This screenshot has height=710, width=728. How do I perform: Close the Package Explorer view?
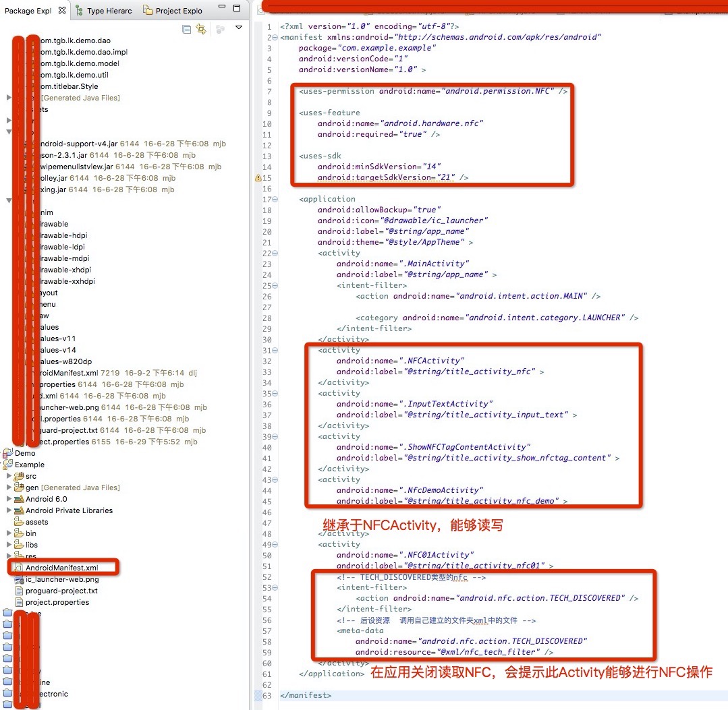point(62,10)
